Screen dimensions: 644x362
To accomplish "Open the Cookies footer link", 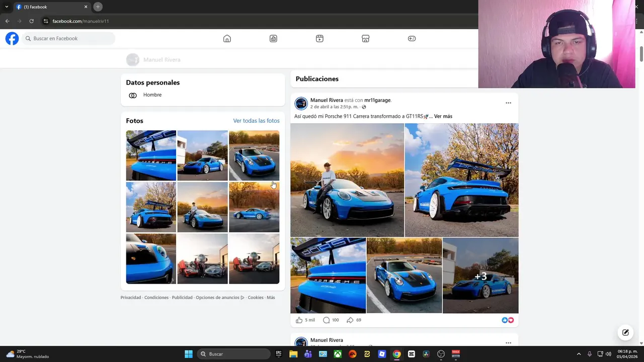I will pos(256,298).
